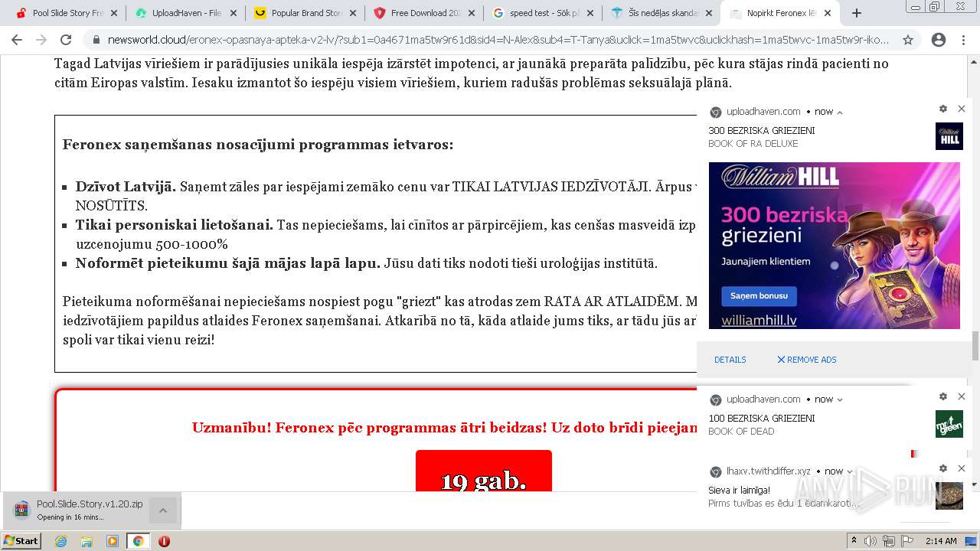Open the media player taskbar icon
Image resolution: width=980 pixels, height=551 pixels.
pos(113,541)
